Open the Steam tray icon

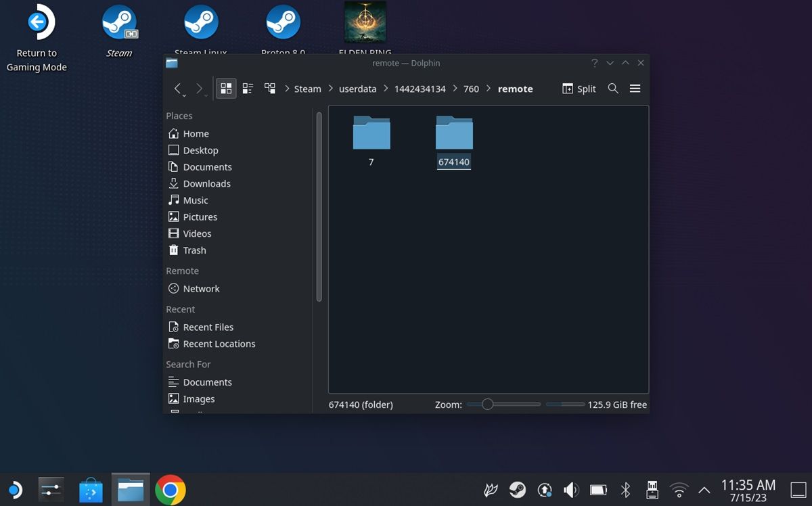click(517, 489)
